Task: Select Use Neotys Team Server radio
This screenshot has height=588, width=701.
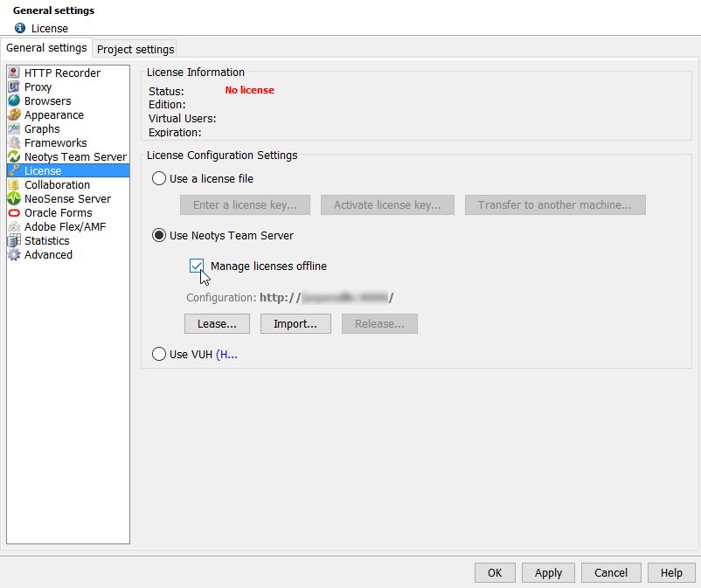Action: click(x=159, y=235)
